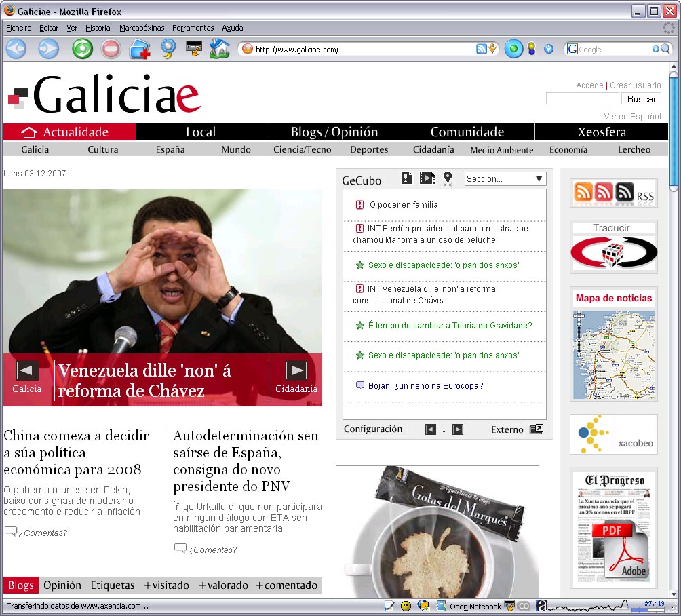Show next headline section Cidadanía arrow

point(296,370)
